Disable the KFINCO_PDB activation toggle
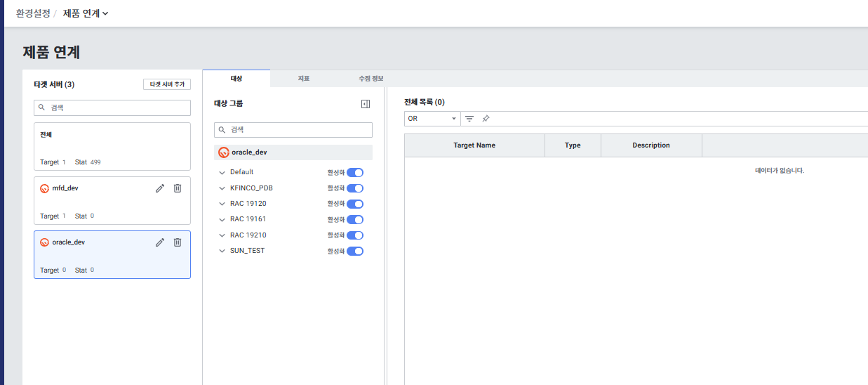This screenshot has height=385, width=868. 355,188
